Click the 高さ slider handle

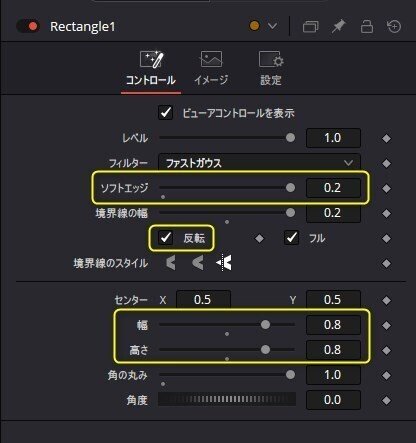click(265, 349)
